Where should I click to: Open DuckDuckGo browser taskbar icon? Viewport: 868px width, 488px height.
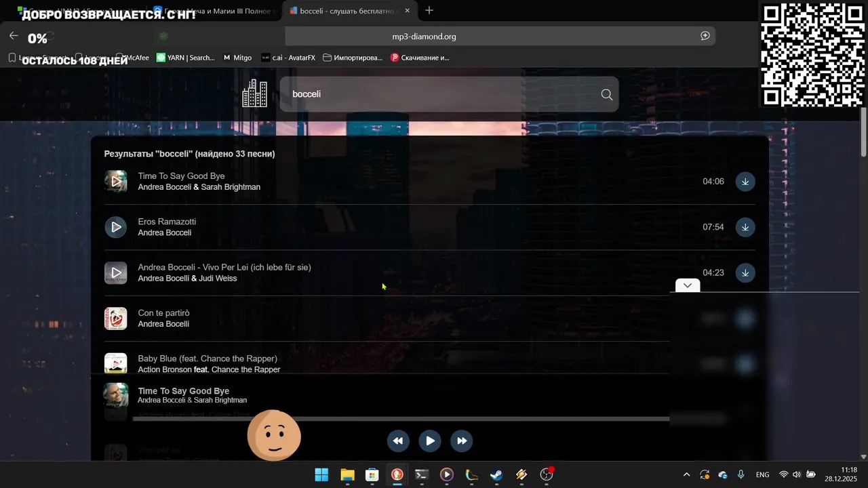pos(397,474)
